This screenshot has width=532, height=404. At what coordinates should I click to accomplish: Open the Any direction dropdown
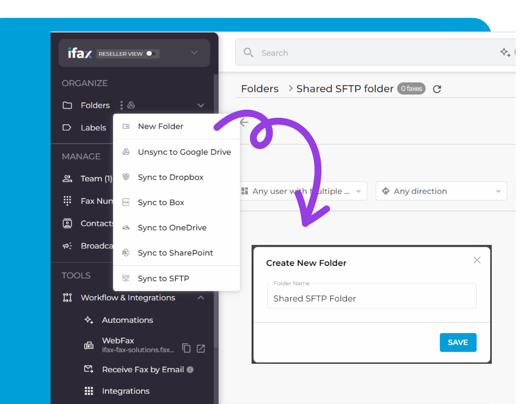[x=441, y=191]
